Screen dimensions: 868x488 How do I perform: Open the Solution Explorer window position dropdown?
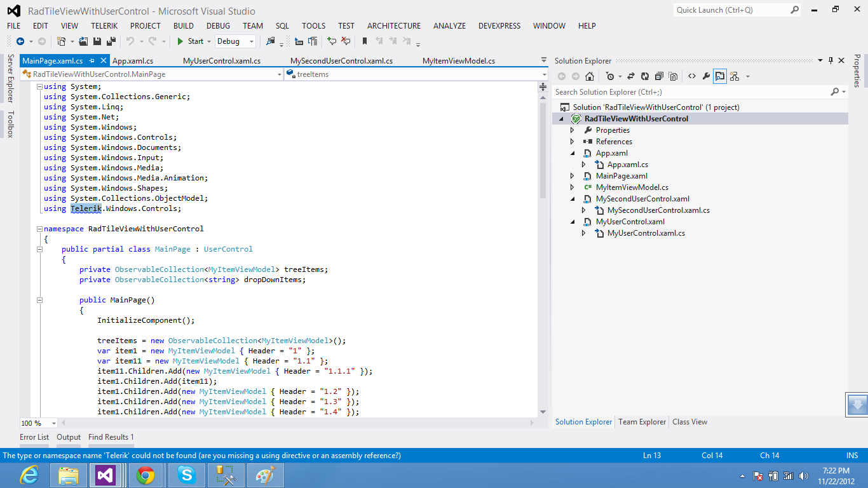820,60
